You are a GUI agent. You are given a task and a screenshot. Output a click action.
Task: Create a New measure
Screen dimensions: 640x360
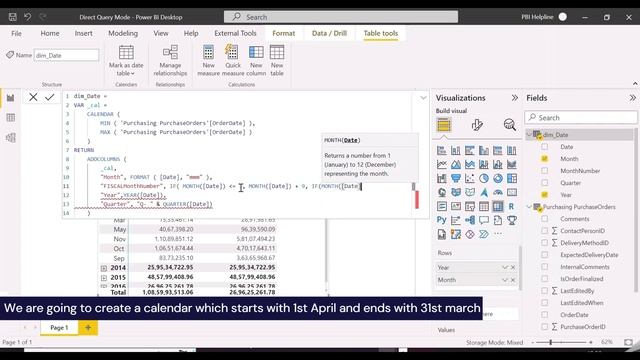point(209,61)
